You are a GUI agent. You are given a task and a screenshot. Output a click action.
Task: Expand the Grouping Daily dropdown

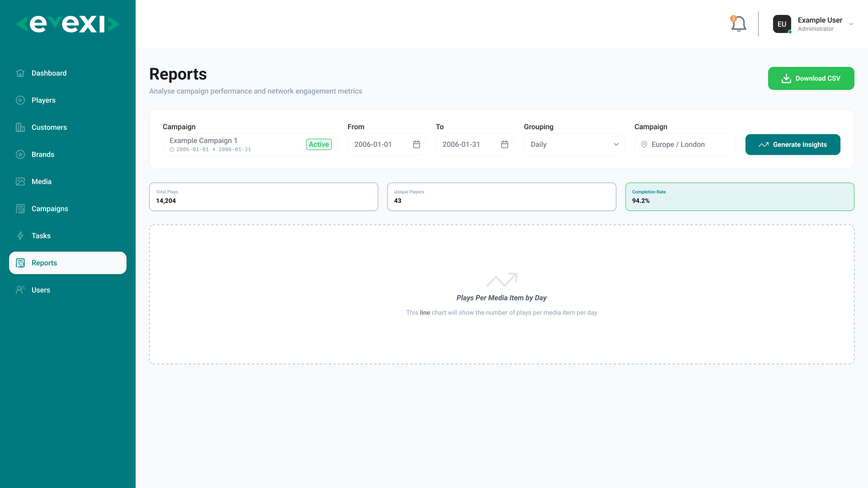(x=574, y=145)
